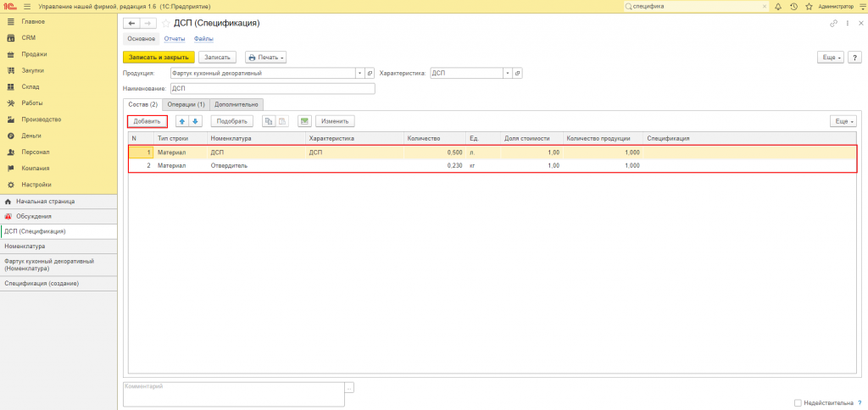Add ДСП (Спецификация) to favorites star

165,23
